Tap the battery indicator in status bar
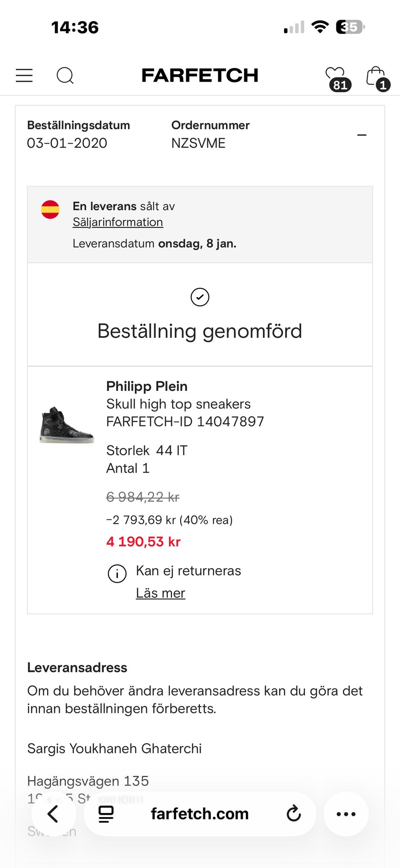This screenshot has height=868, width=400. click(350, 27)
